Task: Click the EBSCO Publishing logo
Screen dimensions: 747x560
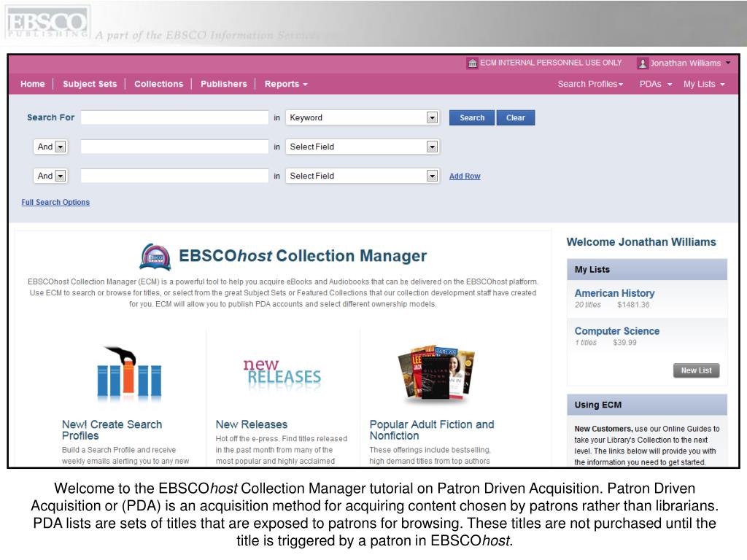Action: (x=47, y=23)
